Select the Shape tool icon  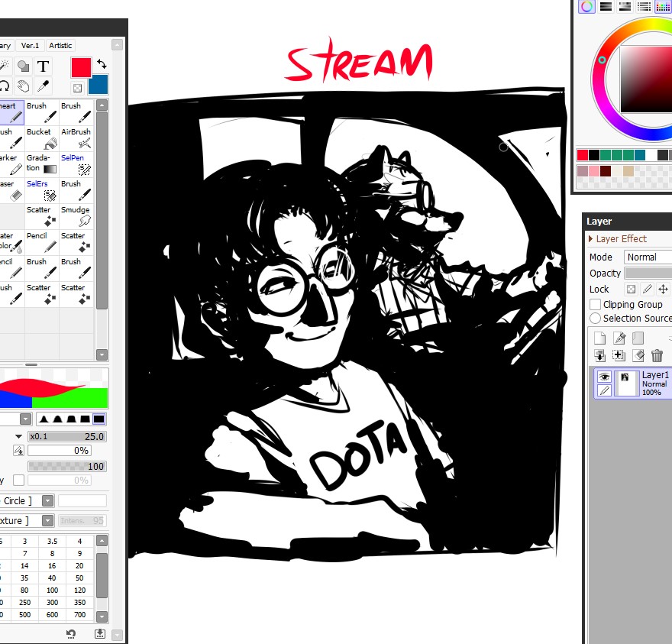tap(23, 66)
